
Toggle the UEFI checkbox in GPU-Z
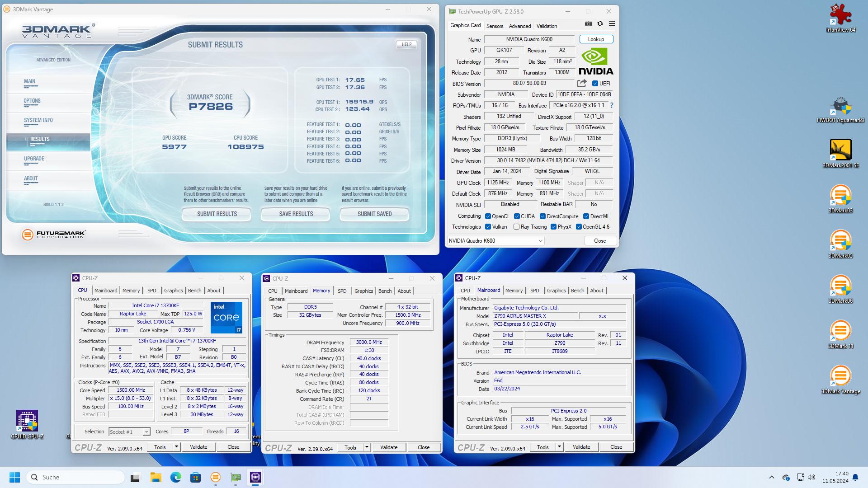tap(595, 84)
